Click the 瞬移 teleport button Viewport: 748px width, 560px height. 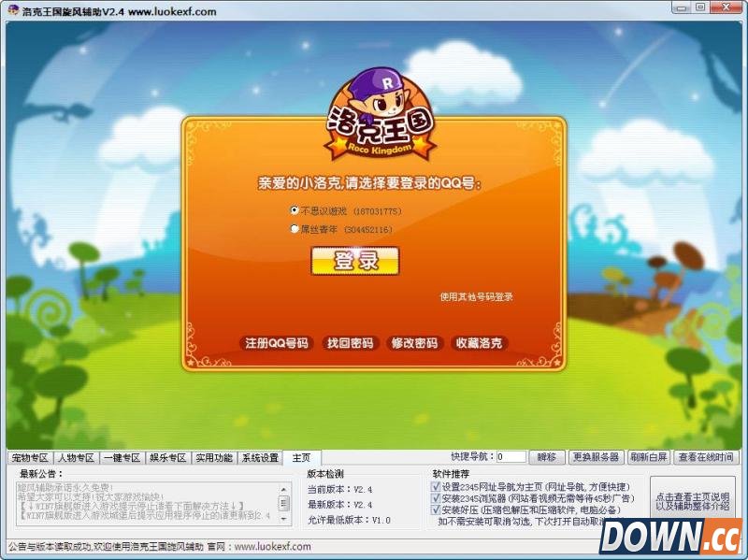pos(547,457)
